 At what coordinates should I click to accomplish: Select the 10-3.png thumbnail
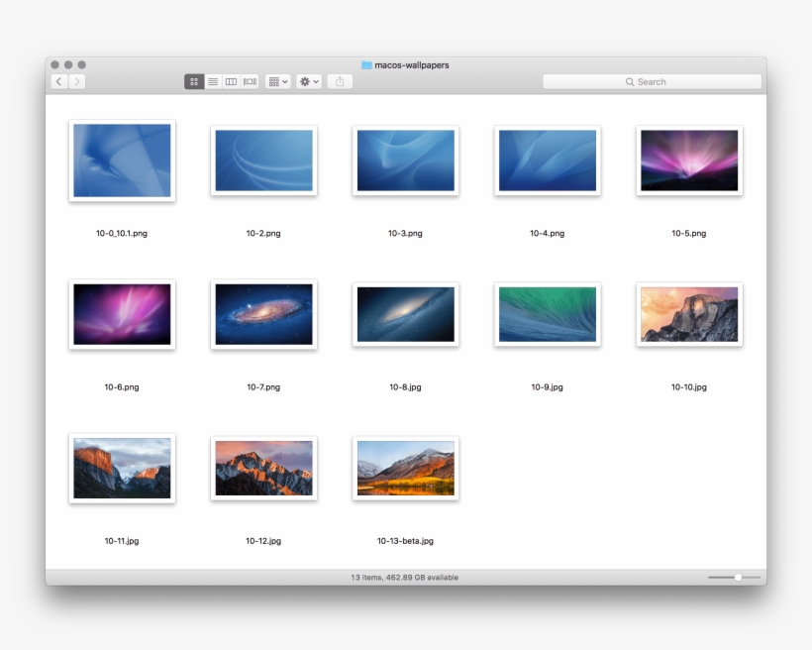tap(405, 161)
